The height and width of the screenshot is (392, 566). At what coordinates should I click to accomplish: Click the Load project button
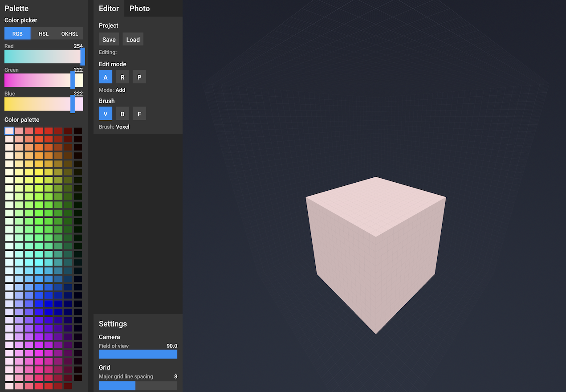(x=133, y=40)
